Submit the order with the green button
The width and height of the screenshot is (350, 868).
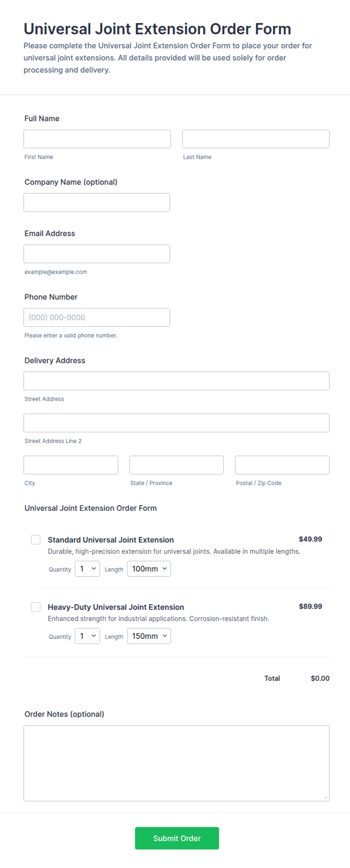(x=177, y=838)
